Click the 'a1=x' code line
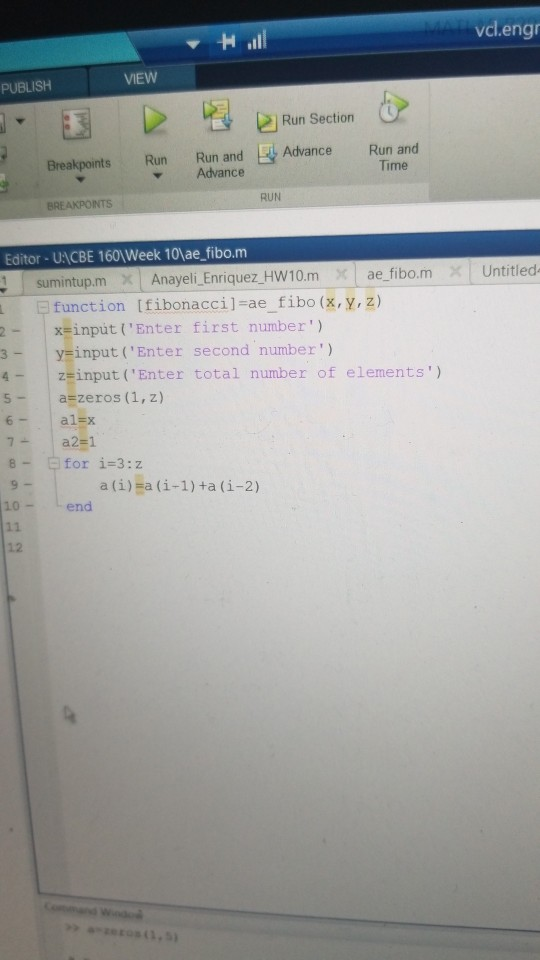The height and width of the screenshot is (960, 540). (x=77, y=421)
